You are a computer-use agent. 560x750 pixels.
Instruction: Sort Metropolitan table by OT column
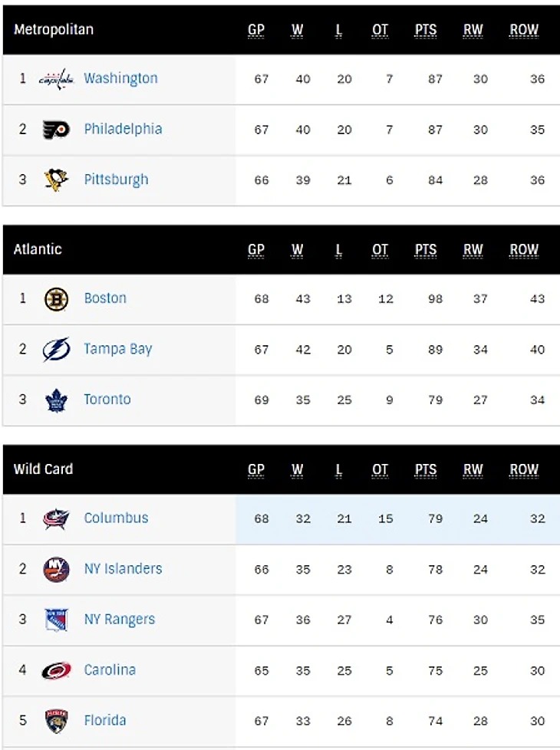[380, 31]
